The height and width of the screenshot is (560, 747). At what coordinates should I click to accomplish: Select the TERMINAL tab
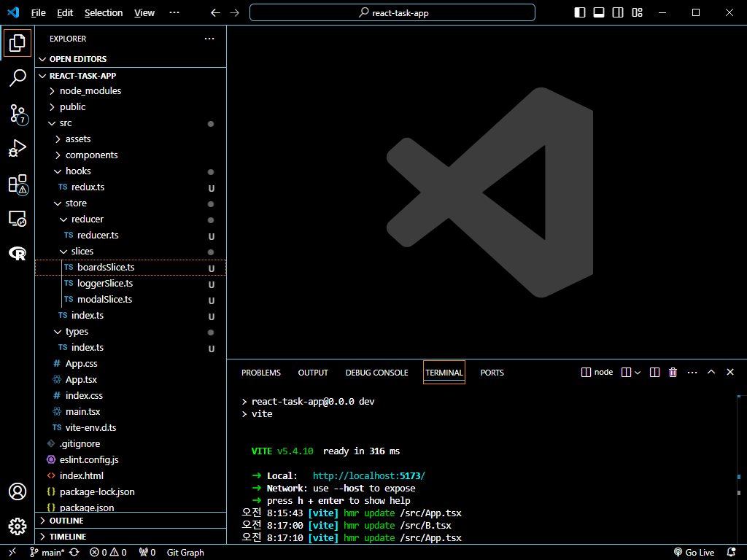tap(444, 373)
